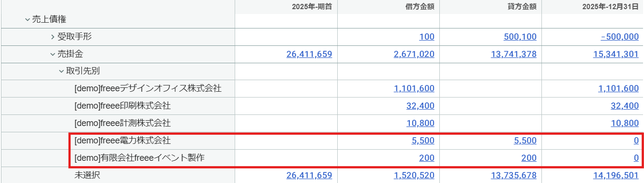Open freeeイベント製作 ending balance 0
Image resolution: width=644 pixels, height=183 pixels.
pos(636,157)
